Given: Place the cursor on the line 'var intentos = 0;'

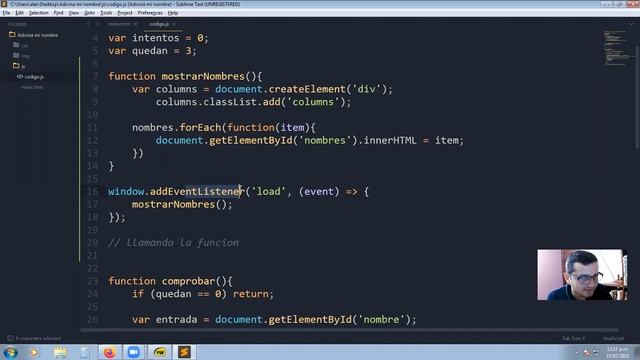Looking at the screenshot, I should pyautogui.click(x=158, y=38).
